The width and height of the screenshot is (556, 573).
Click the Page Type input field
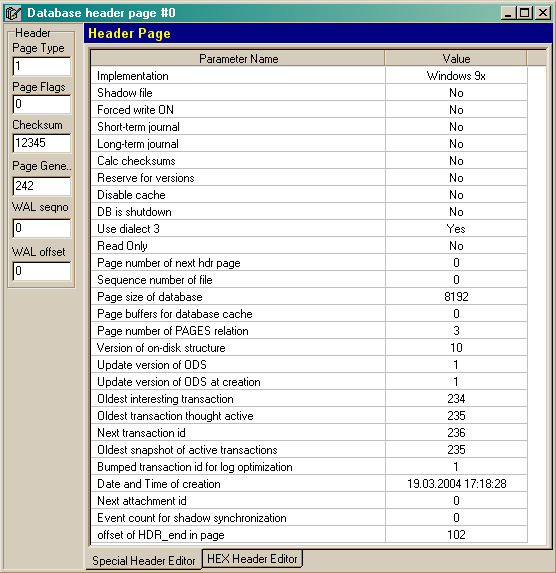pyautogui.click(x=41, y=66)
